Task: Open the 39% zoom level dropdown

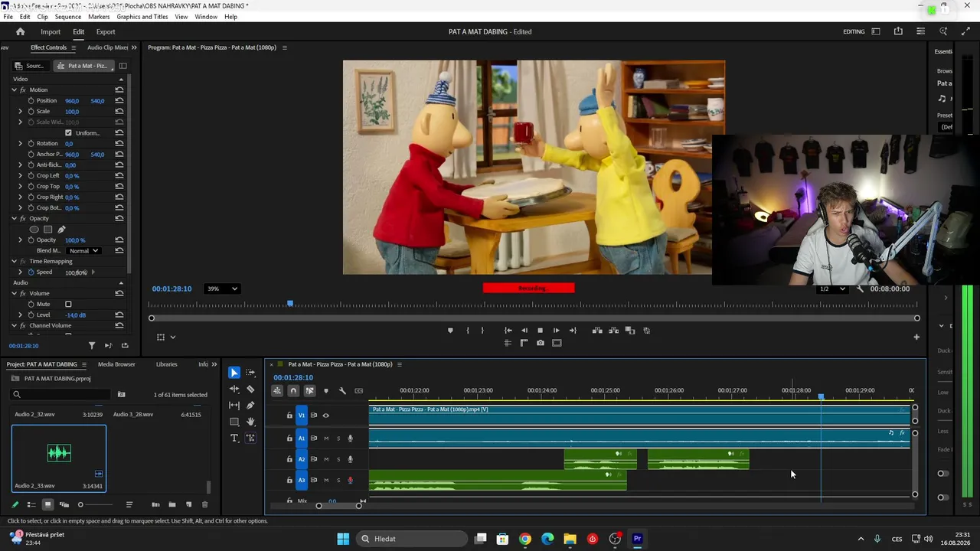Action: click(221, 289)
